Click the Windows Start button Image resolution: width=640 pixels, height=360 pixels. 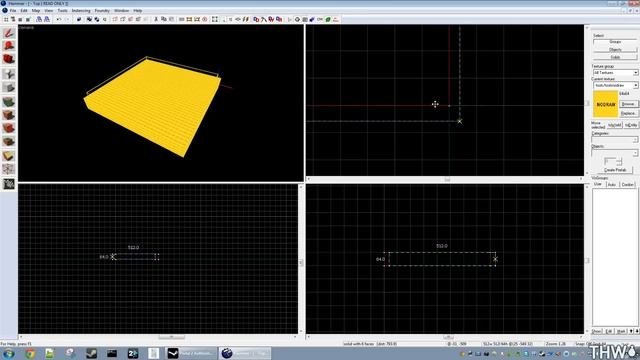click(x=9, y=353)
